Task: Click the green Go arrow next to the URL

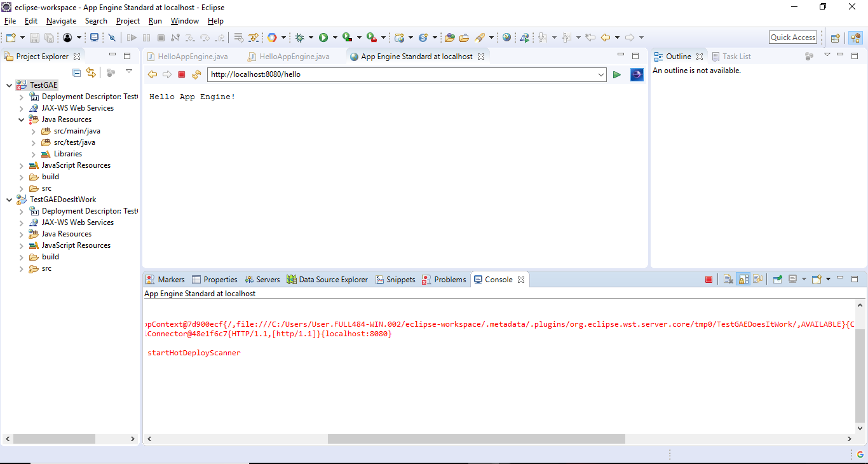Action: click(616, 75)
